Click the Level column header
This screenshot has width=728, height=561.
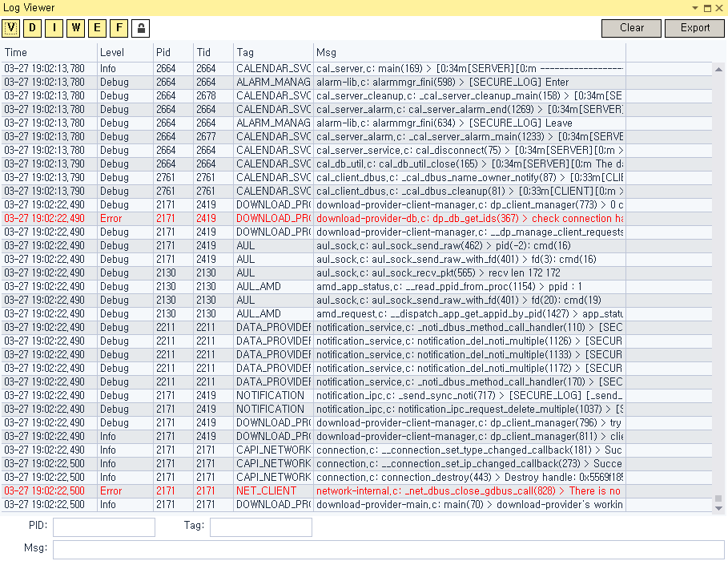coord(124,52)
